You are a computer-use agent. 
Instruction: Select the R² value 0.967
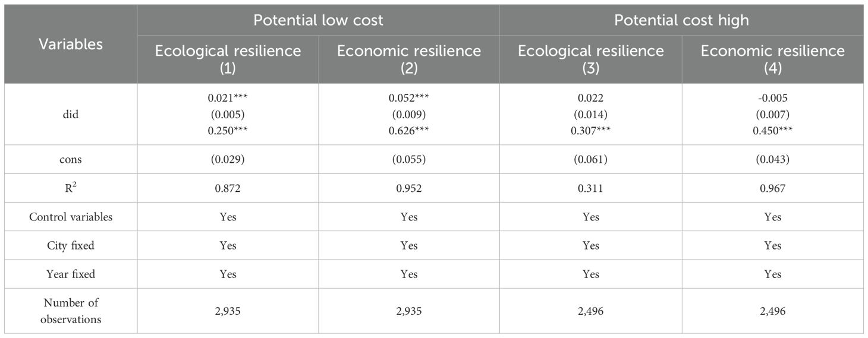click(772, 188)
